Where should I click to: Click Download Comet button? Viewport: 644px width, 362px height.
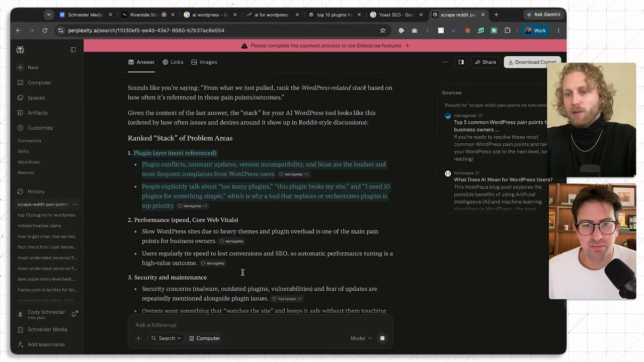pos(532,62)
